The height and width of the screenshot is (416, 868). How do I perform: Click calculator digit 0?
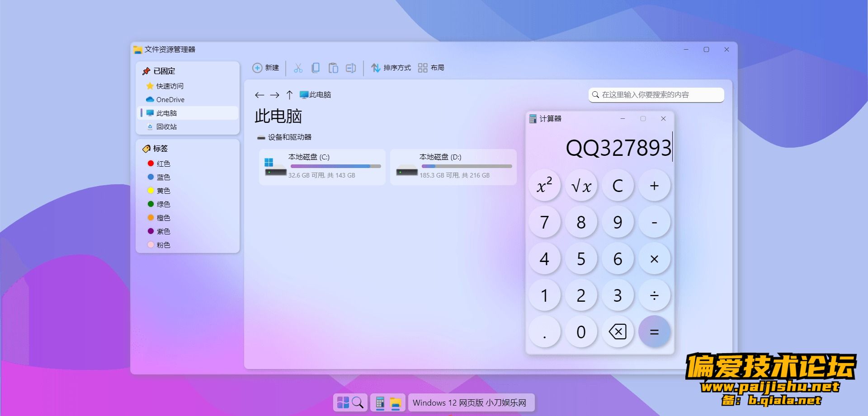[x=581, y=332]
